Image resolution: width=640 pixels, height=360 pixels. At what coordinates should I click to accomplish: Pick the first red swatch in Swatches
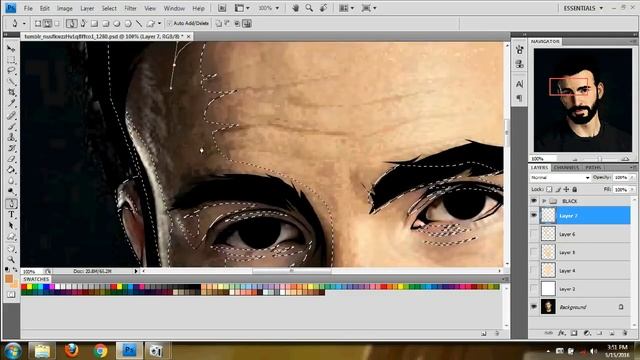click(24, 287)
